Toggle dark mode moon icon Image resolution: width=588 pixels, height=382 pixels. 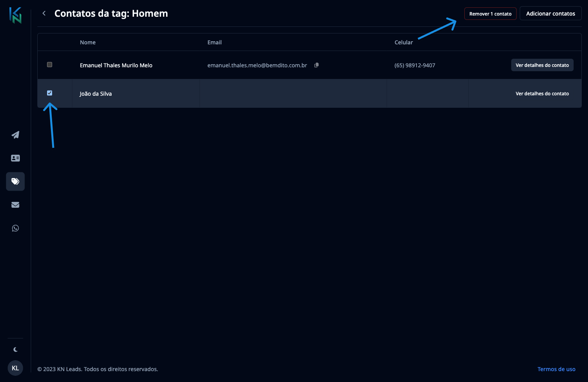pos(16,349)
